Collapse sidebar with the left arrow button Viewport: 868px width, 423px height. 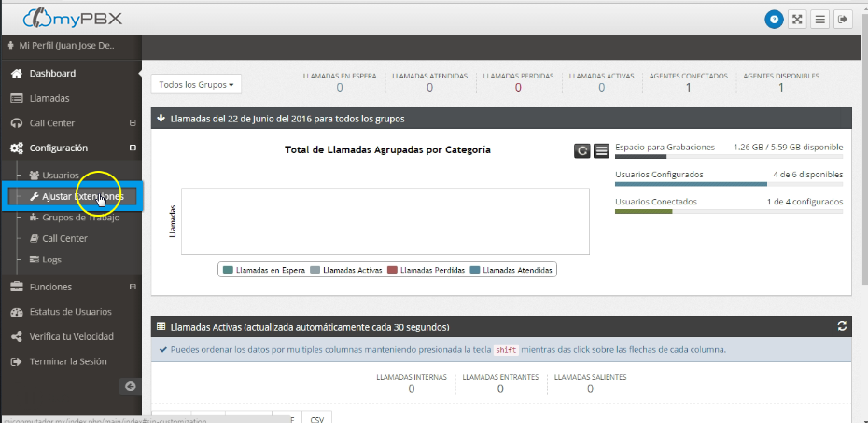click(x=131, y=386)
